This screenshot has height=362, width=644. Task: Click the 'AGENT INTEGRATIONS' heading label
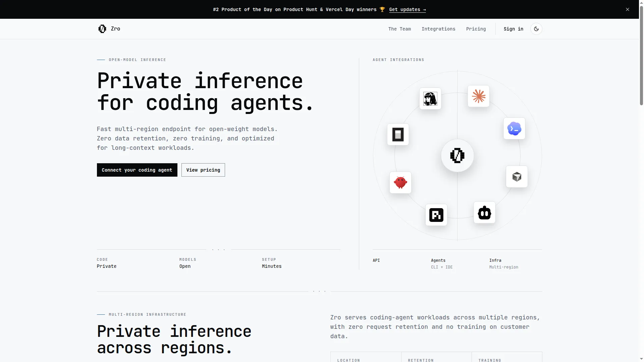398,60
